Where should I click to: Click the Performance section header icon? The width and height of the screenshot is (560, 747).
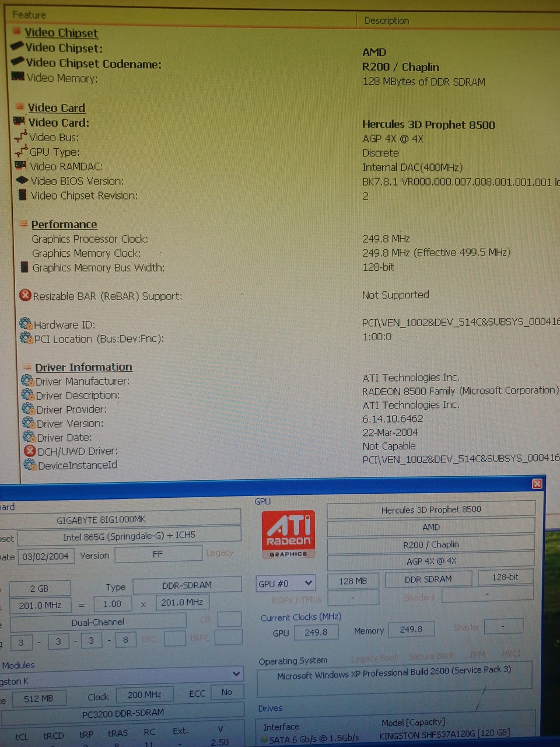(x=23, y=224)
